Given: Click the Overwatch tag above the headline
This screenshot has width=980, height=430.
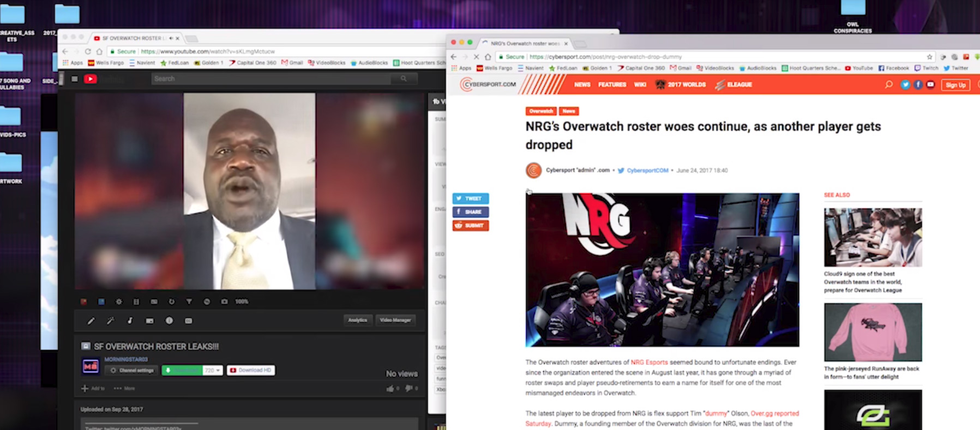Looking at the screenshot, I should click(541, 111).
